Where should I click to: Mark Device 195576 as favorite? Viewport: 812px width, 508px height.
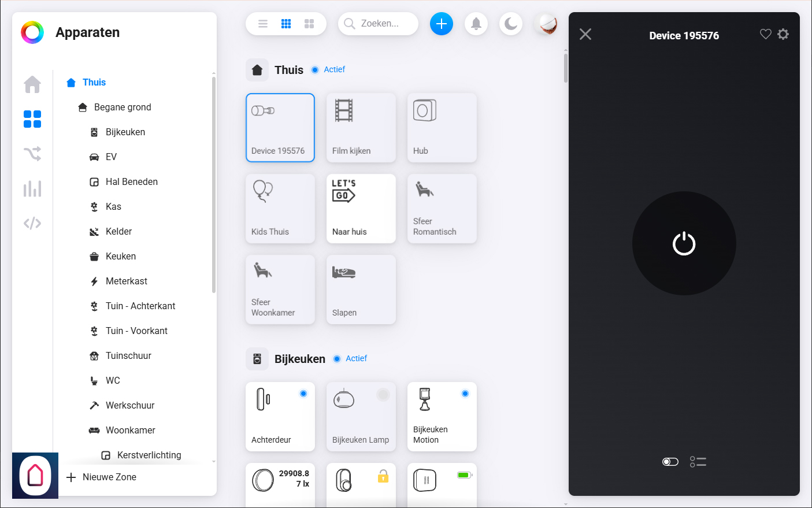765,34
